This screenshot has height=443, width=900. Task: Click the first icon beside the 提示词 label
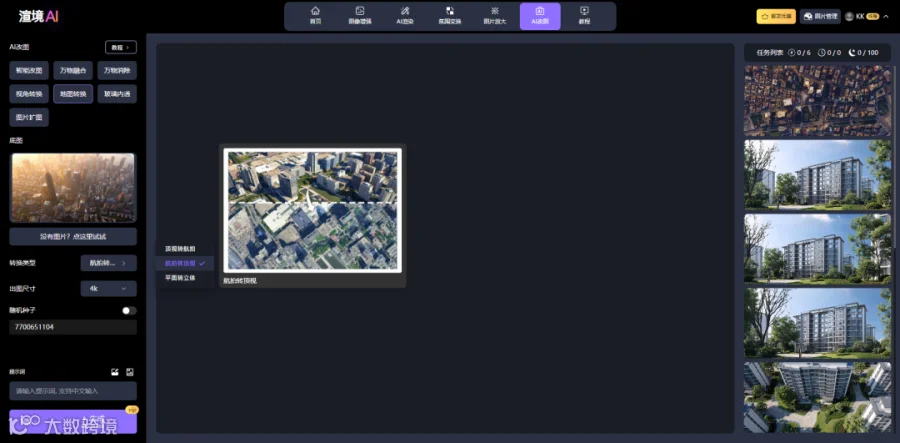point(115,372)
